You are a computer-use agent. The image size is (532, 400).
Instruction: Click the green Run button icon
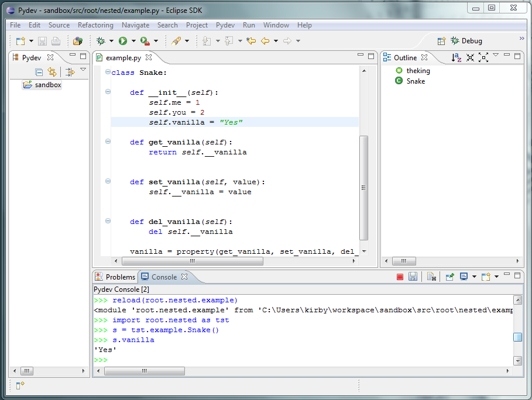point(123,41)
